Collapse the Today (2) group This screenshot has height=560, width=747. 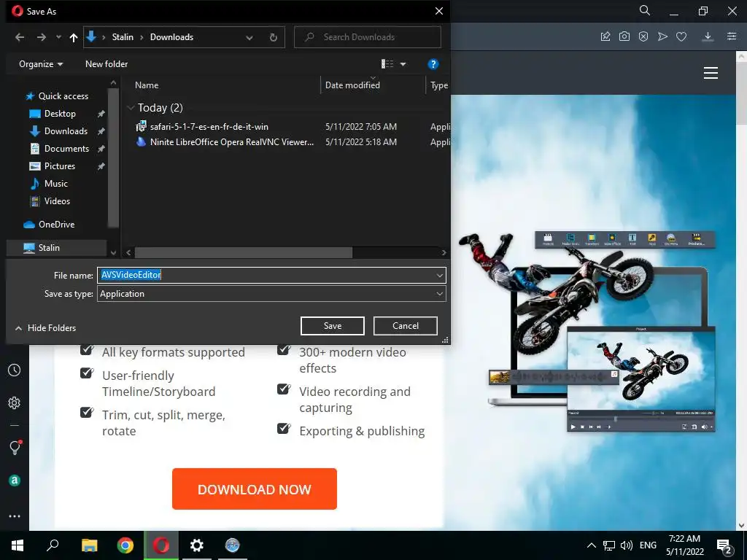[x=131, y=108]
